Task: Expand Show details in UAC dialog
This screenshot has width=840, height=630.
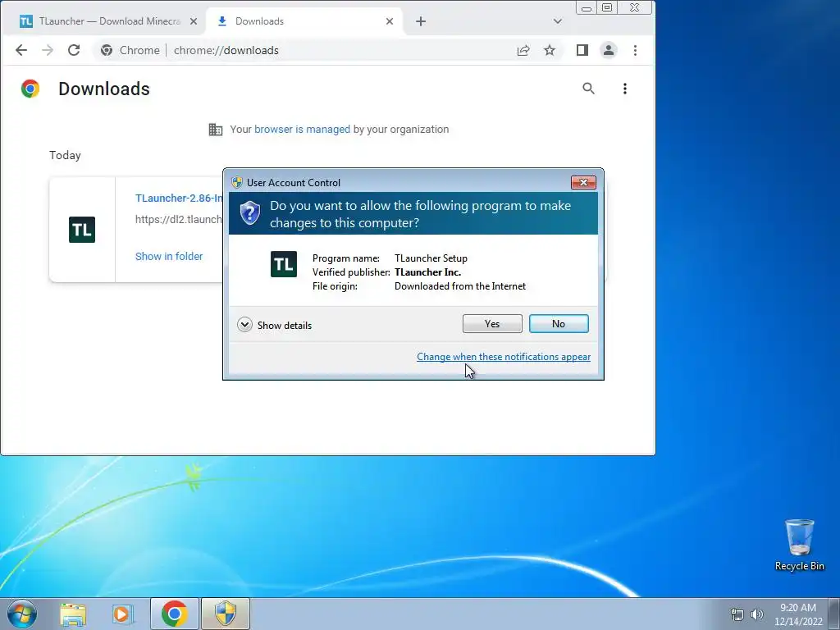Action: 274,325
